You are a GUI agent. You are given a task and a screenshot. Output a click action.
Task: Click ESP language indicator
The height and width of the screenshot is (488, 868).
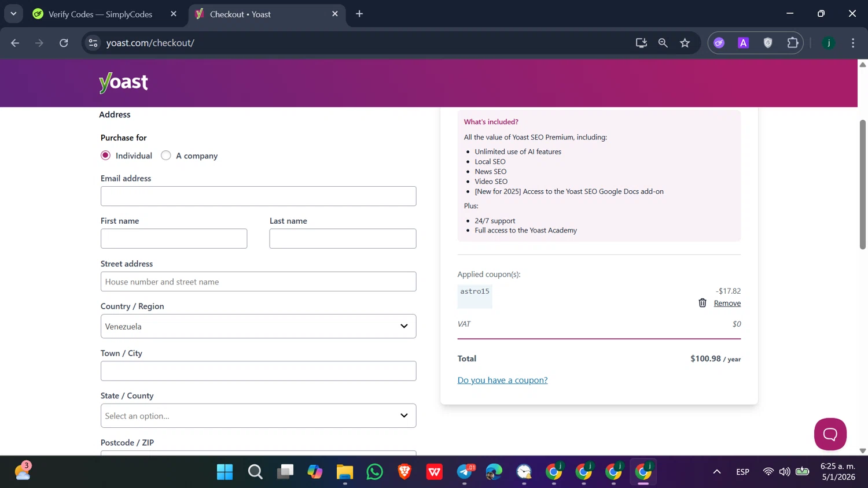click(743, 472)
